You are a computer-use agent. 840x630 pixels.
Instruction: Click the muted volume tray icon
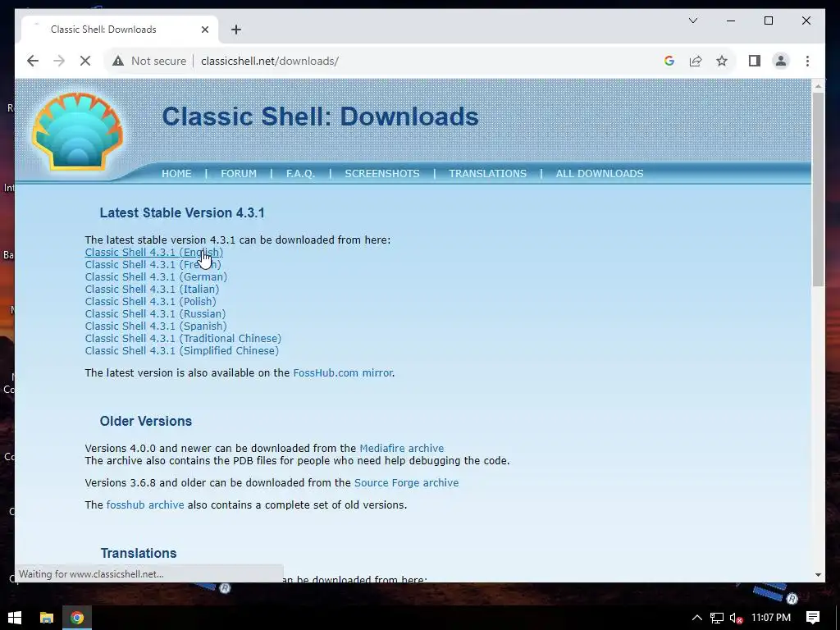(736, 618)
